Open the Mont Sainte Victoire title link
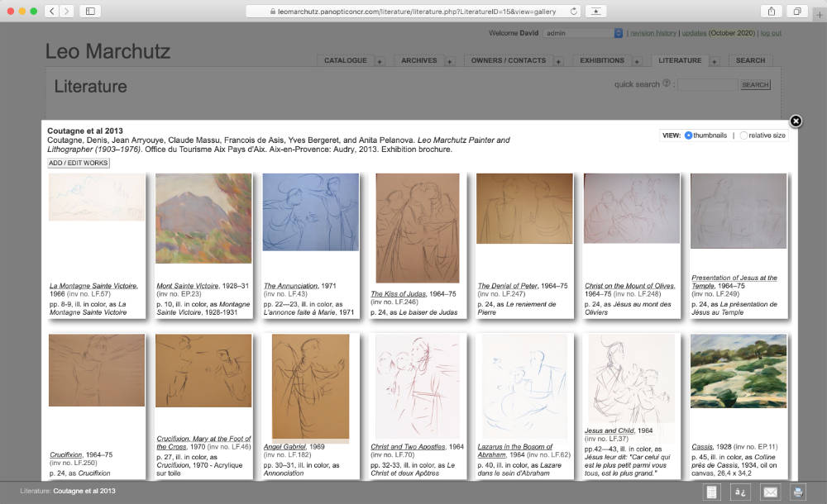Screen dimensions: 827x504 [x=187, y=286]
